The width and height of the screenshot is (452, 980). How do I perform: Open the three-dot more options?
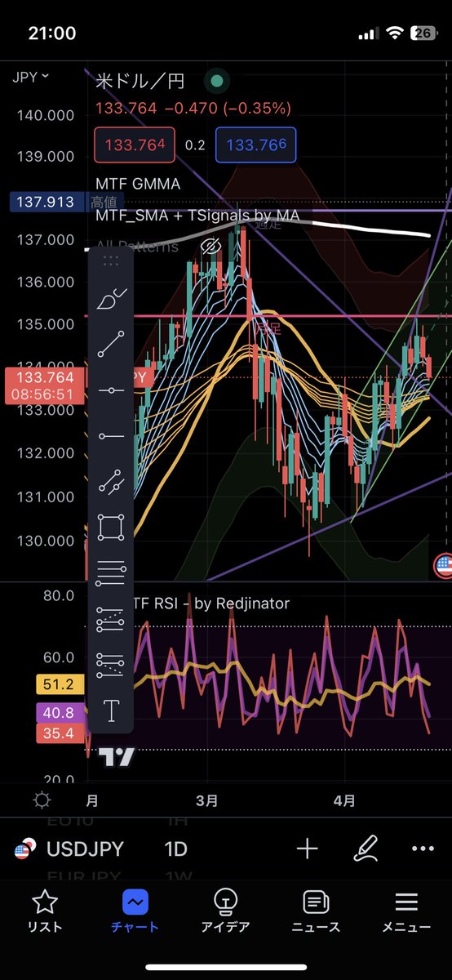click(x=423, y=849)
